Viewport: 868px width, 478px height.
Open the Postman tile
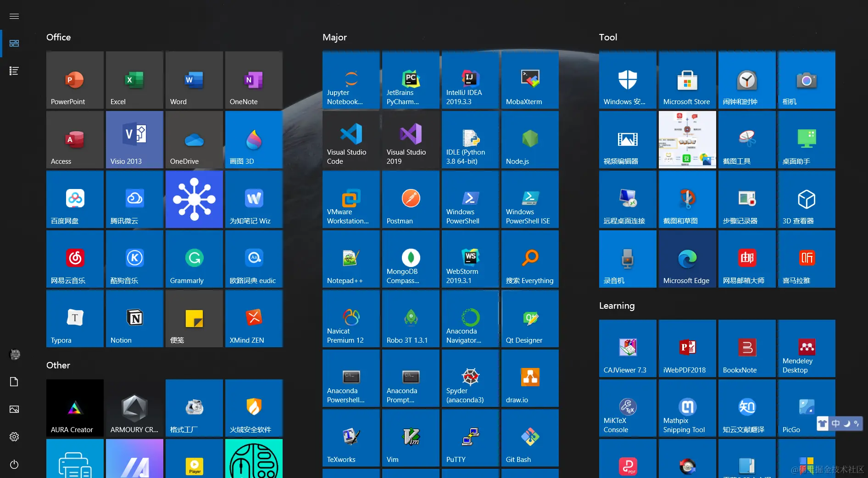click(411, 199)
